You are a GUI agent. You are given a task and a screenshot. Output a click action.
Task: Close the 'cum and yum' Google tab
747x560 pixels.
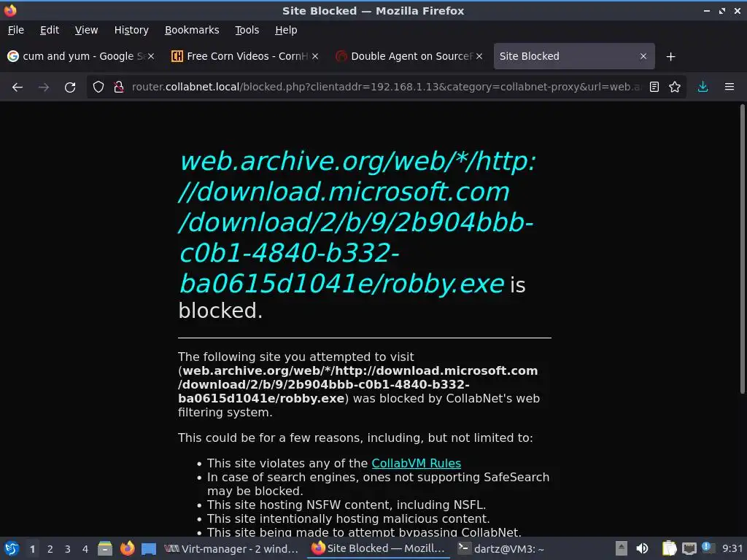tap(150, 56)
